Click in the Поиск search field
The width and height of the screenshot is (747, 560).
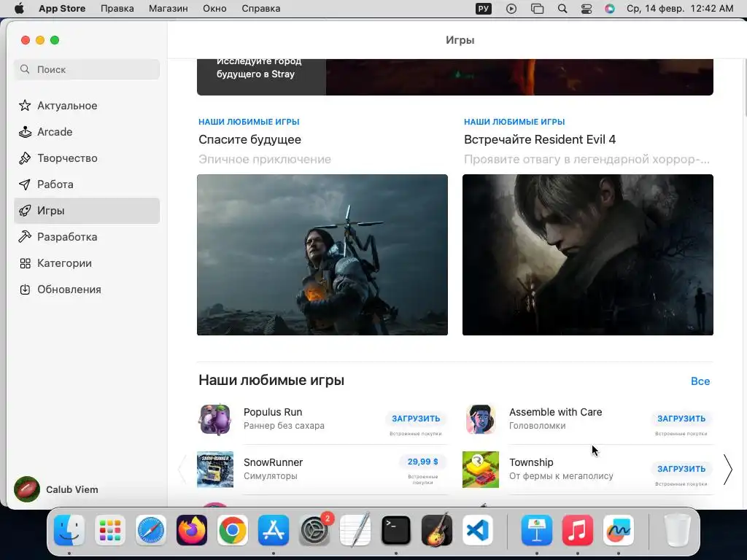pyautogui.click(x=87, y=69)
